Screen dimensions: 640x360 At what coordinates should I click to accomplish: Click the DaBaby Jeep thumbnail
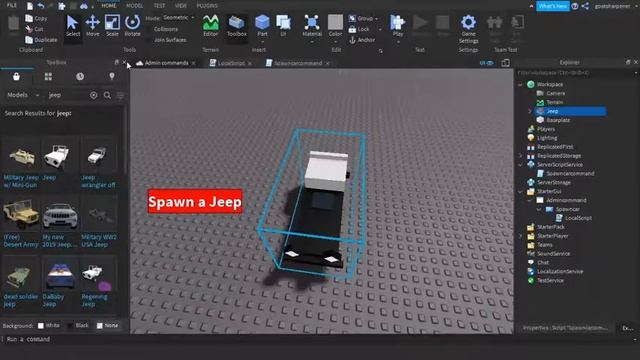(60, 275)
